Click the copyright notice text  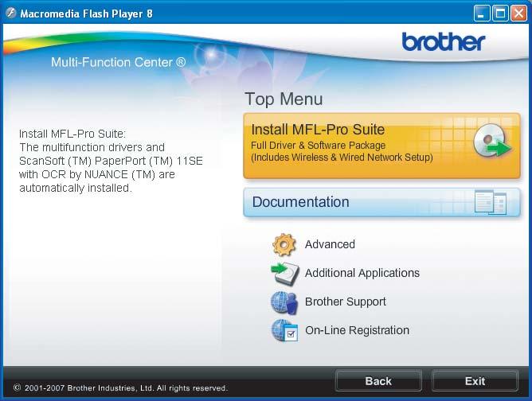120,387
